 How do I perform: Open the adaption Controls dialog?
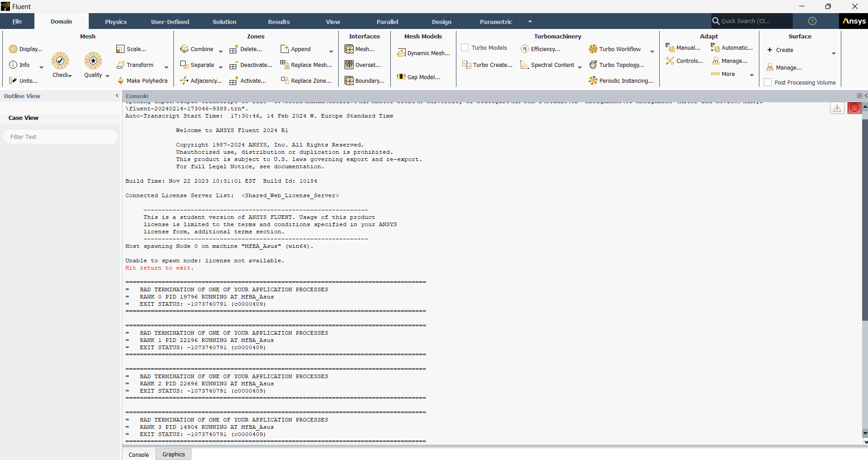pyautogui.click(x=685, y=61)
